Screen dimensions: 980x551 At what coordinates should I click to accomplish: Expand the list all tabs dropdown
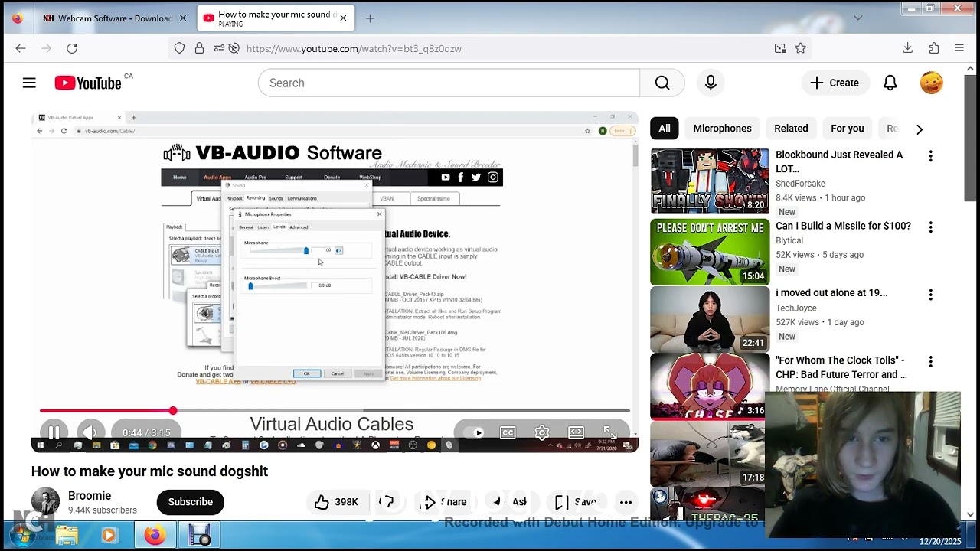[x=858, y=18]
